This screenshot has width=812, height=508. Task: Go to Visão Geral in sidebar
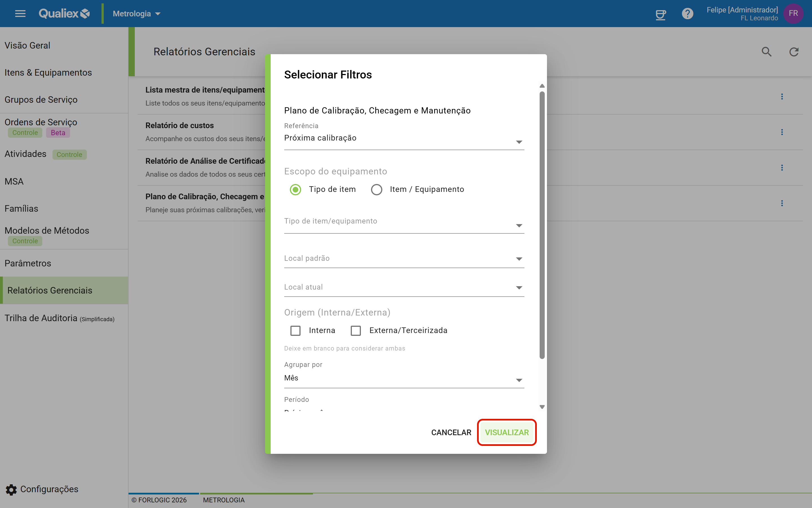(64, 45)
